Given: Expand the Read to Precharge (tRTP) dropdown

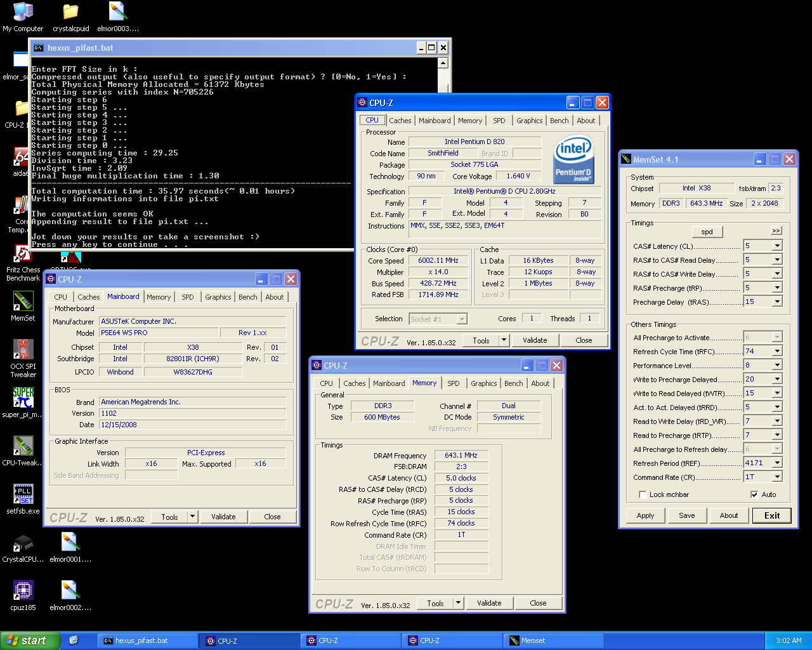Looking at the screenshot, I should pyautogui.click(x=777, y=435).
